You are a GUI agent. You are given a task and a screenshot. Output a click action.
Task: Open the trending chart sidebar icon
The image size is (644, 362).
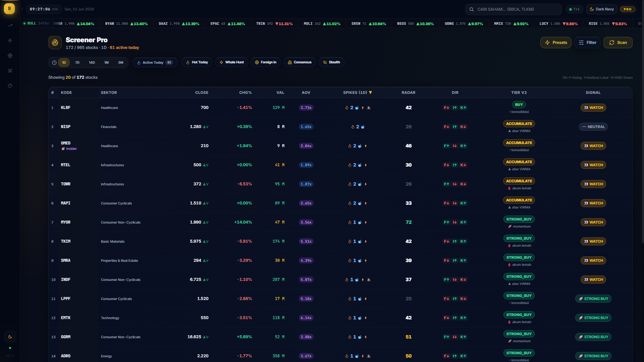click(10, 25)
